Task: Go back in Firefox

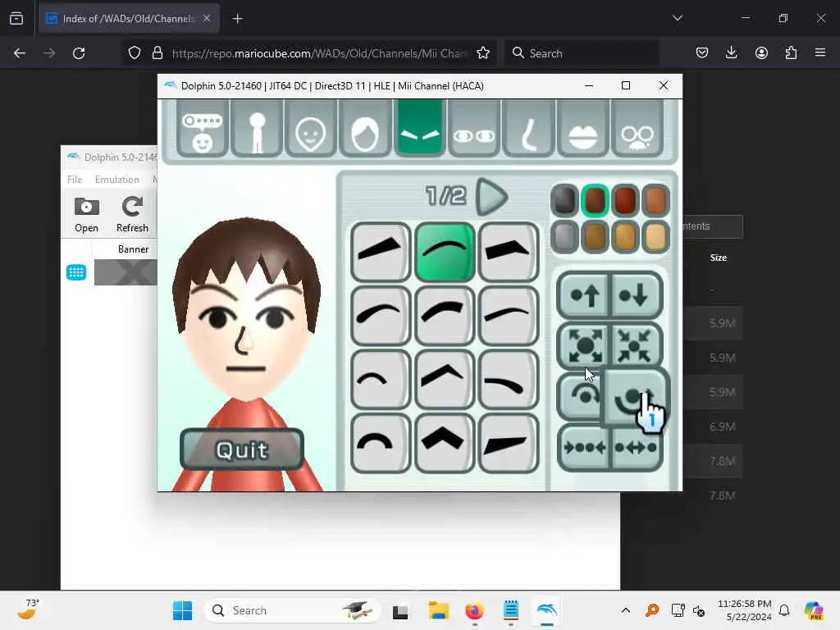Action: [20, 53]
